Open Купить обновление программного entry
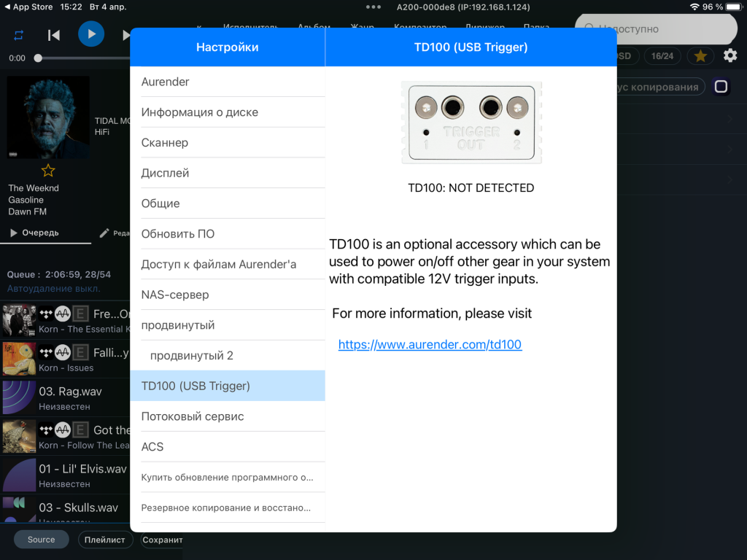 pos(228,478)
